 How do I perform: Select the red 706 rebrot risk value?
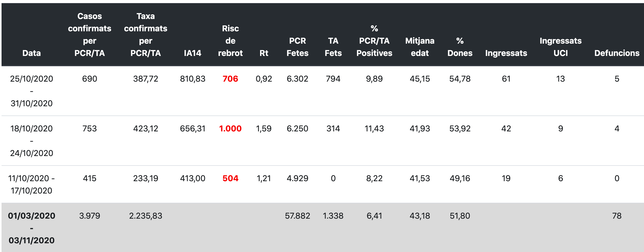click(x=230, y=79)
